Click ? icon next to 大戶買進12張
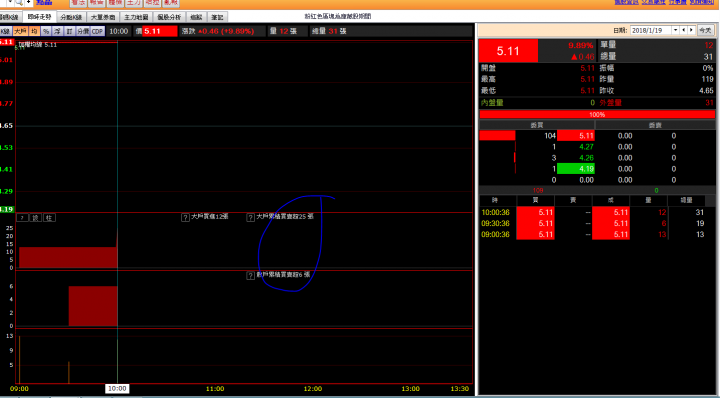 point(185,217)
